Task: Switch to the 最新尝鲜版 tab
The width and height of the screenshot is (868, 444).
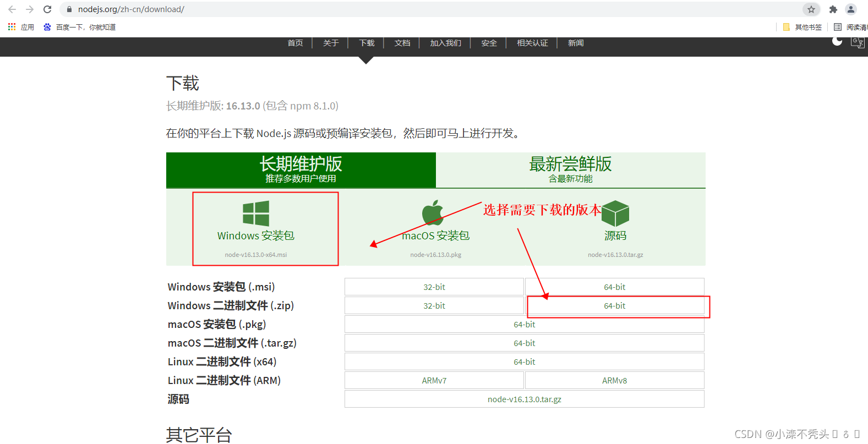Action: [571, 170]
